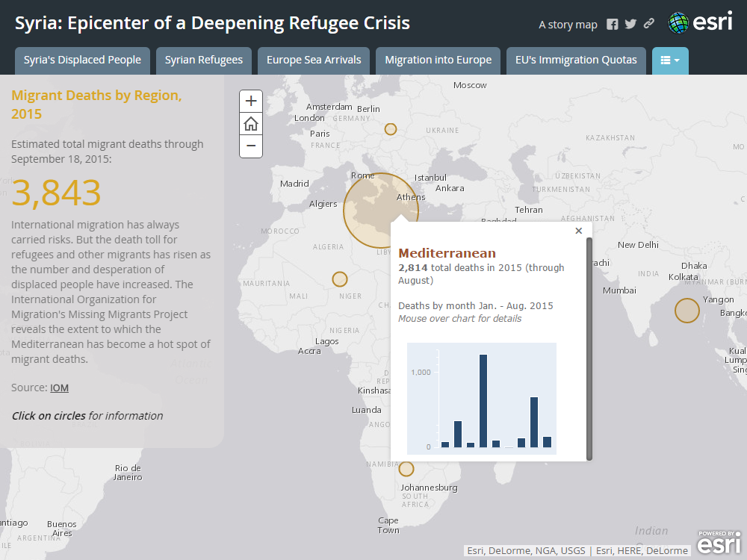747x560 pixels.
Task: Click the A story map link
Action: pos(568,25)
